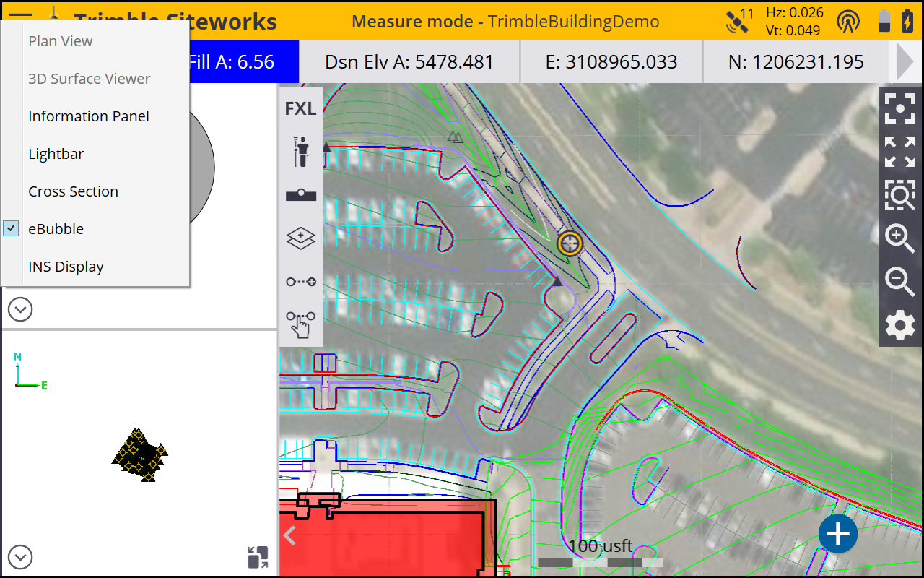The image size is (924, 578).
Task: Click the E: 3108965.033 easting field
Action: [611, 62]
